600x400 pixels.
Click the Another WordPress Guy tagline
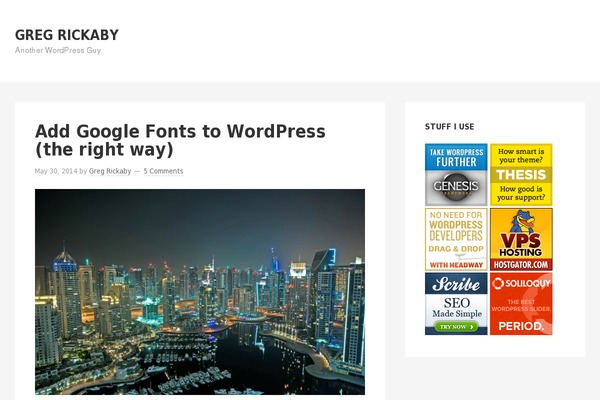[x=58, y=50]
